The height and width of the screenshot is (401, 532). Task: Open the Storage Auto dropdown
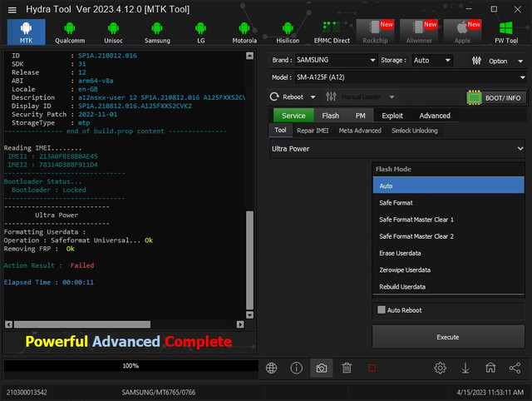[x=432, y=60]
